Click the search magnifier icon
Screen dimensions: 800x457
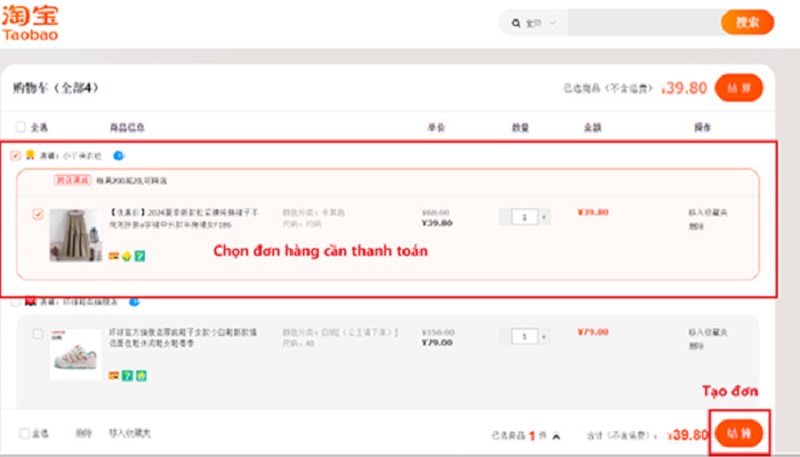click(516, 23)
